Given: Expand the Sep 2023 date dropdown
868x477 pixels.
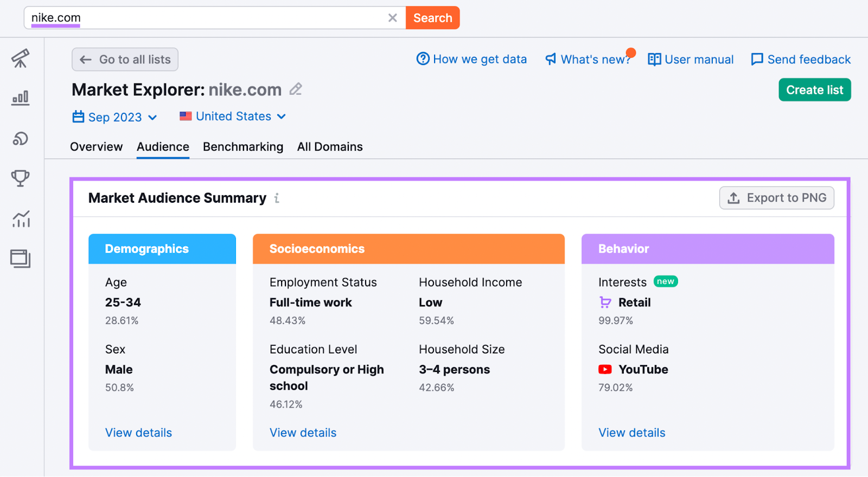Looking at the screenshot, I should (x=152, y=117).
